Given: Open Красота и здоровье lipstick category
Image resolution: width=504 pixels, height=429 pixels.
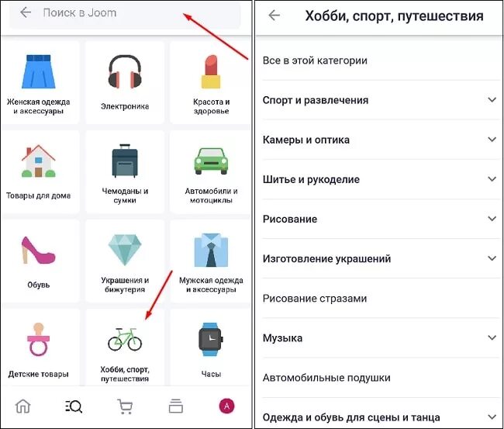Looking at the screenshot, I should pos(211,71).
